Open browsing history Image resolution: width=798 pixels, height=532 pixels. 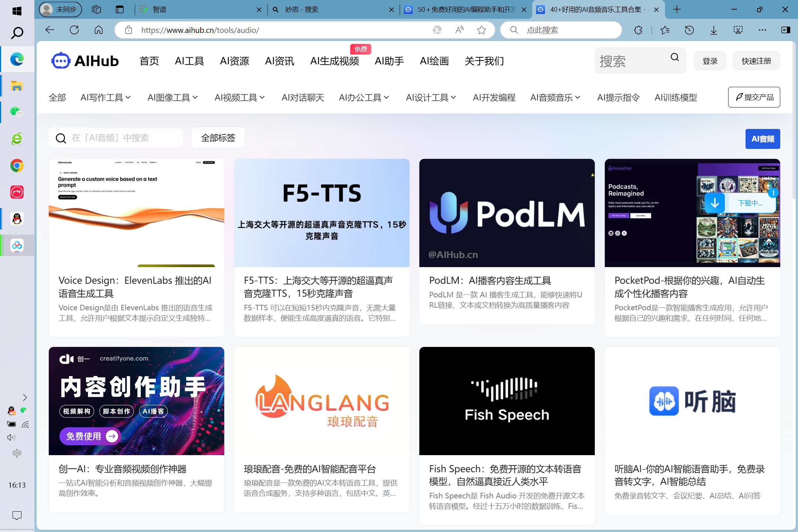(x=689, y=30)
